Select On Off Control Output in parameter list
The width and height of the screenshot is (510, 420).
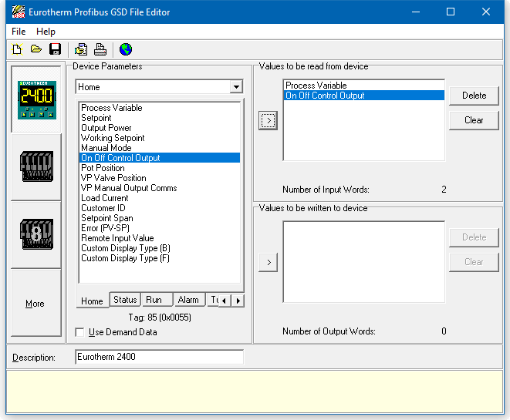coord(160,158)
